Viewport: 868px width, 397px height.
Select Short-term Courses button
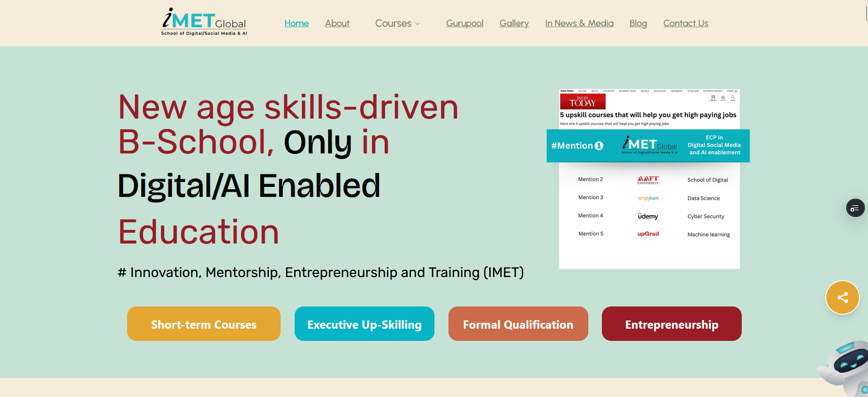204,324
